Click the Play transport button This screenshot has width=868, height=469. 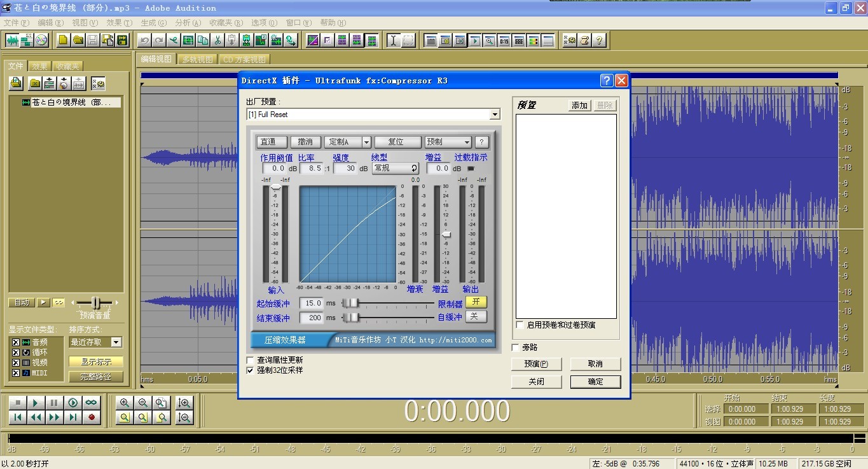36,403
